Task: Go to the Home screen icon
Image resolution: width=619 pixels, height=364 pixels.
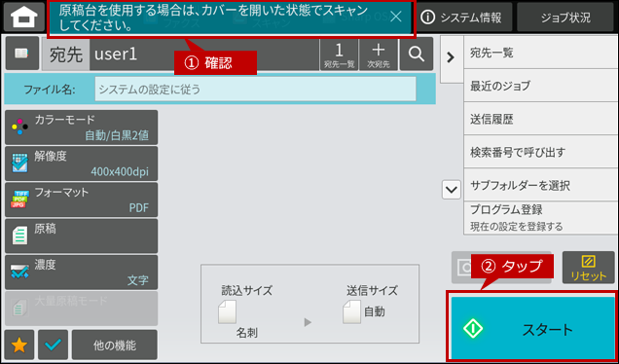Action: coord(23,17)
